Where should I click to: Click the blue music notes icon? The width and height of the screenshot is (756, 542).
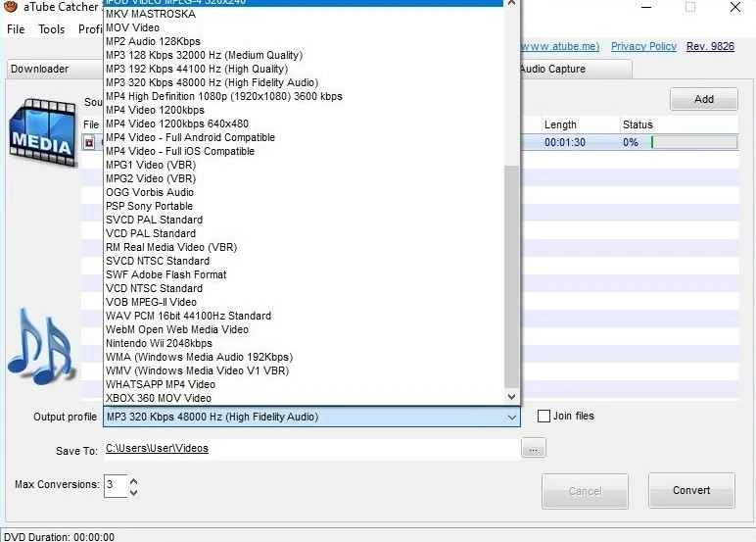[x=41, y=347]
